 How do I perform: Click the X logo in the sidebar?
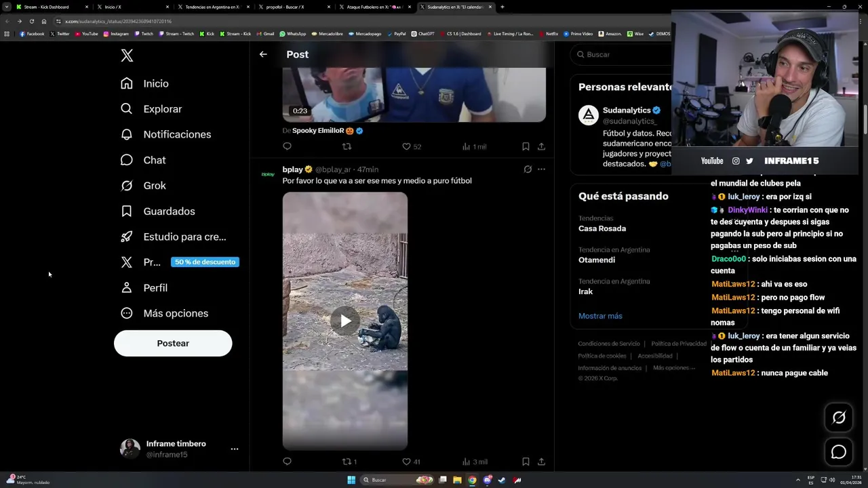click(127, 56)
